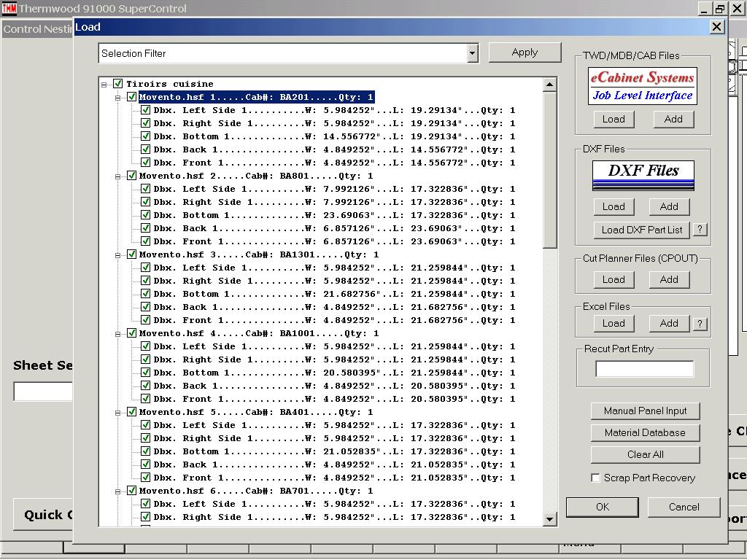Click the help button beside Load DXF Part List
The height and width of the screenshot is (560, 747).
click(x=700, y=229)
